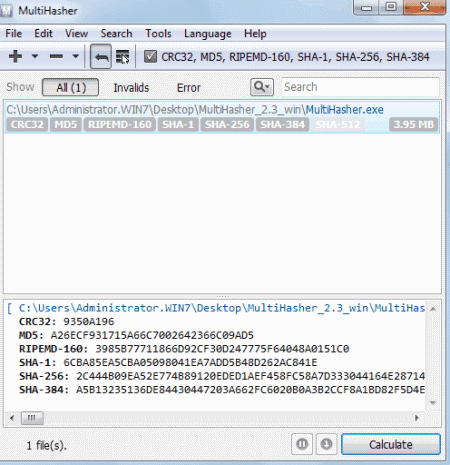Open the Tools menu
This screenshot has height=465, width=450.
point(158,34)
